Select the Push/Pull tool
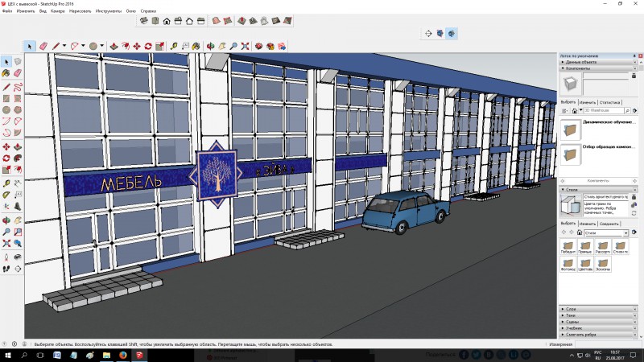644x362 pixels. click(114, 46)
